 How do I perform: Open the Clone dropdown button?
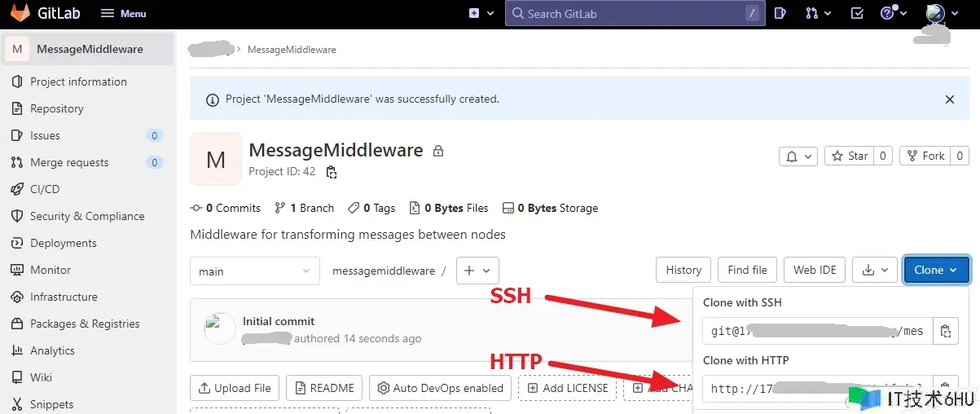[936, 271]
